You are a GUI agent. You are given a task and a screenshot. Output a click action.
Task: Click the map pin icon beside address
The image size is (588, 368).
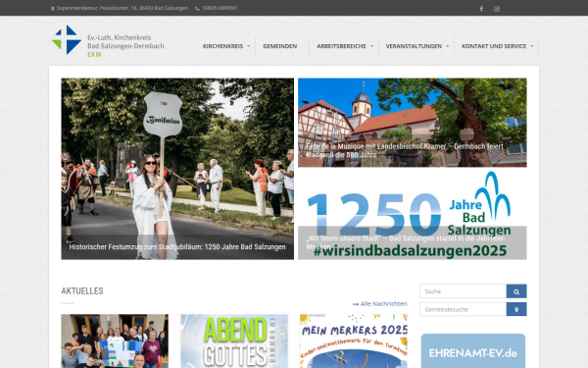(53, 8)
